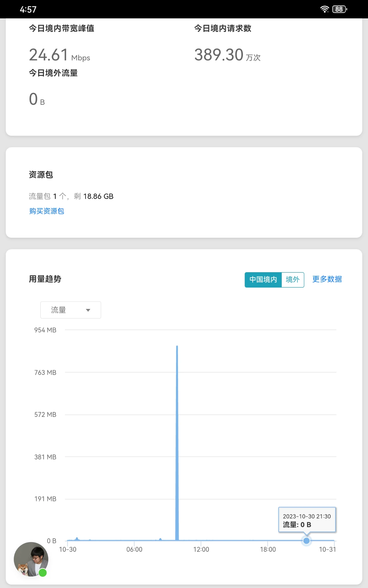Viewport: 368px width, 588px height.
Task: Tap the 389.30 万次 request count
Action: pos(227,55)
